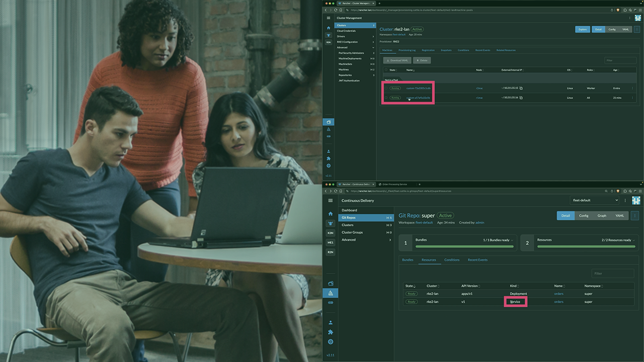This screenshot has height=362, width=644.
Task: Click the Filter field above the machines table
Action: point(620,60)
